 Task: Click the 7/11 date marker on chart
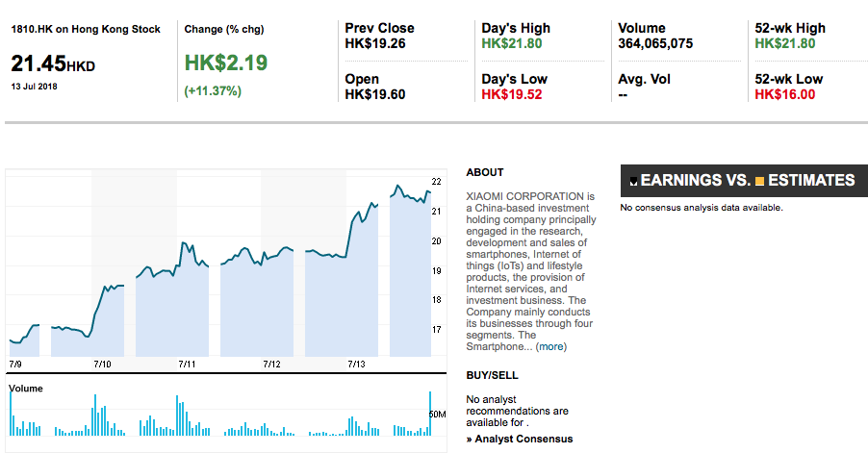click(x=187, y=365)
